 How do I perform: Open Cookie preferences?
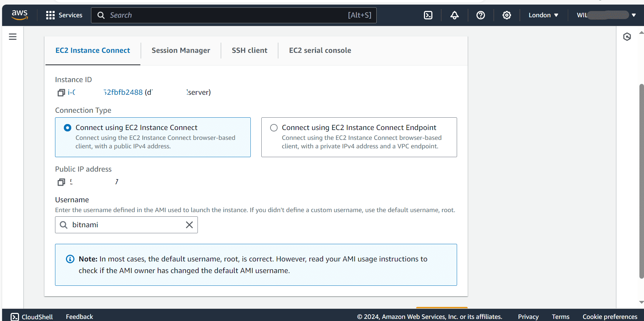pyautogui.click(x=610, y=317)
